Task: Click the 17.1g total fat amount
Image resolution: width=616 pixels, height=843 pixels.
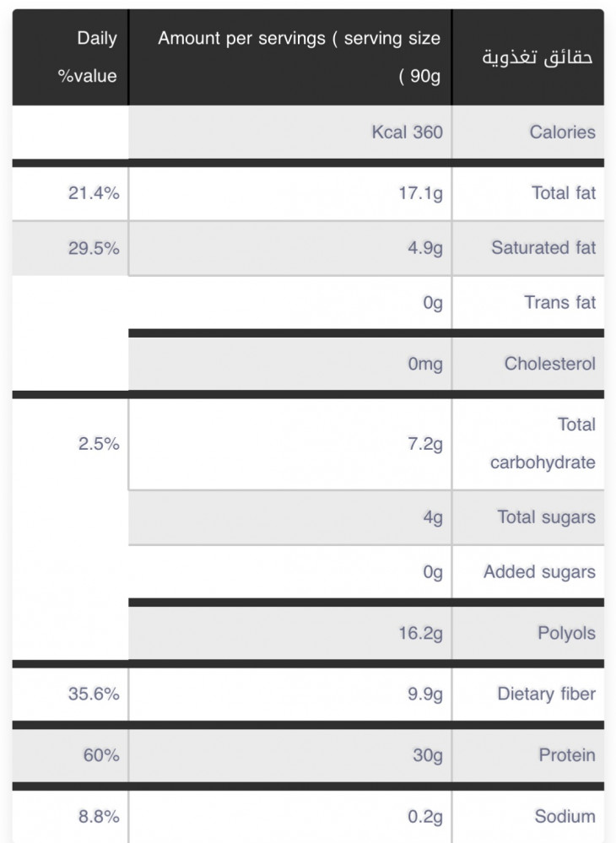Action: pyautogui.click(x=420, y=193)
